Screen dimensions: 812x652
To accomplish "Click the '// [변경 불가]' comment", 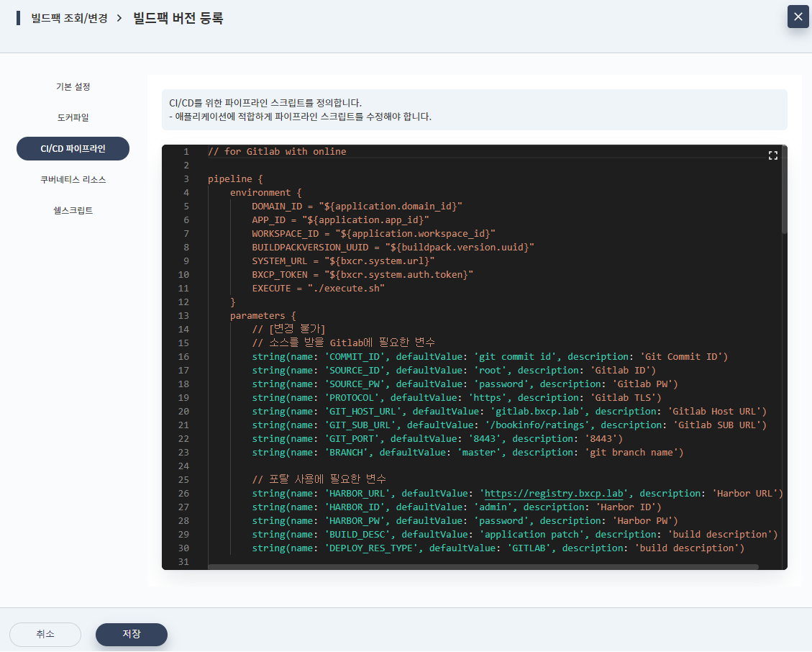I will (x=288, y=329).
